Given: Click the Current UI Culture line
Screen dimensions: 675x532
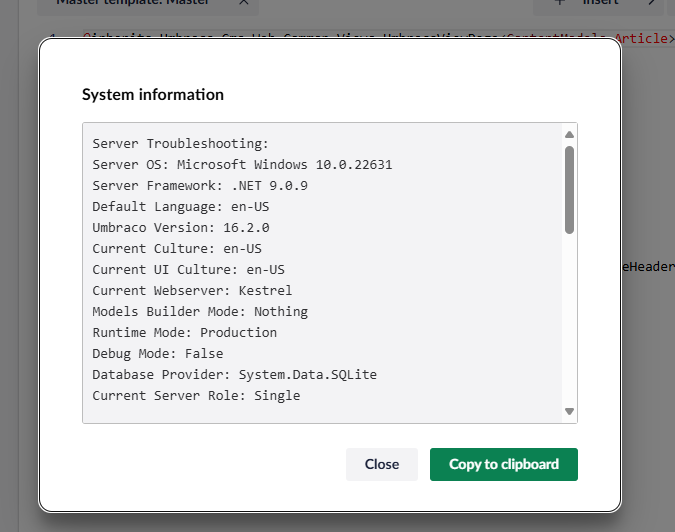Looking at the screenshot, I should (188, 270).
